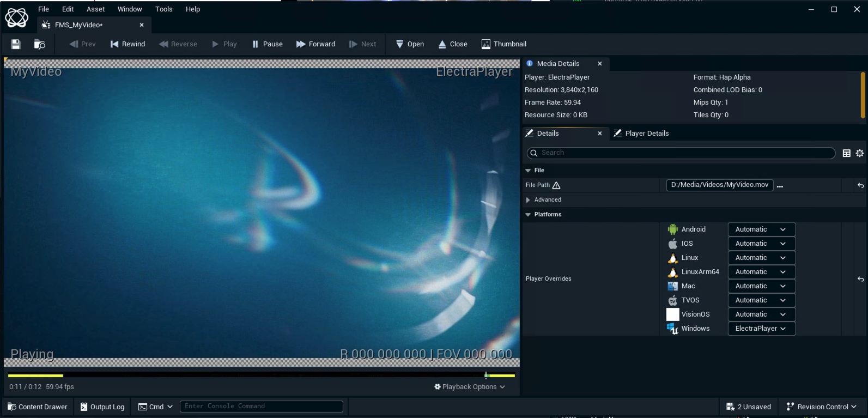Open the Help menu
The image size is (868, 418).
pos(193,9)
